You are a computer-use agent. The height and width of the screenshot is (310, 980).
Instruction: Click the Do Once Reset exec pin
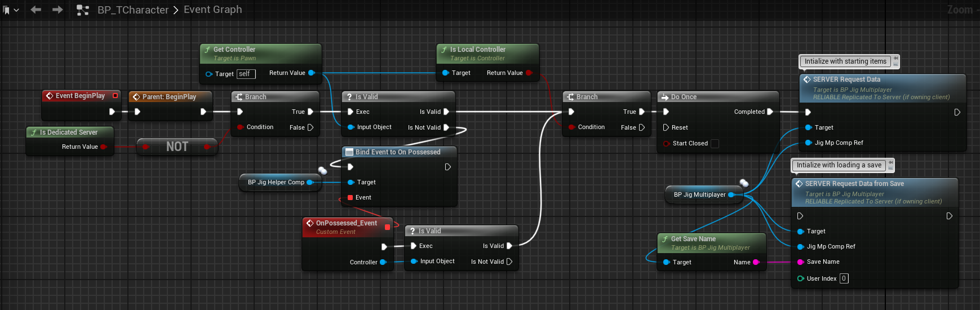(666, 127)
